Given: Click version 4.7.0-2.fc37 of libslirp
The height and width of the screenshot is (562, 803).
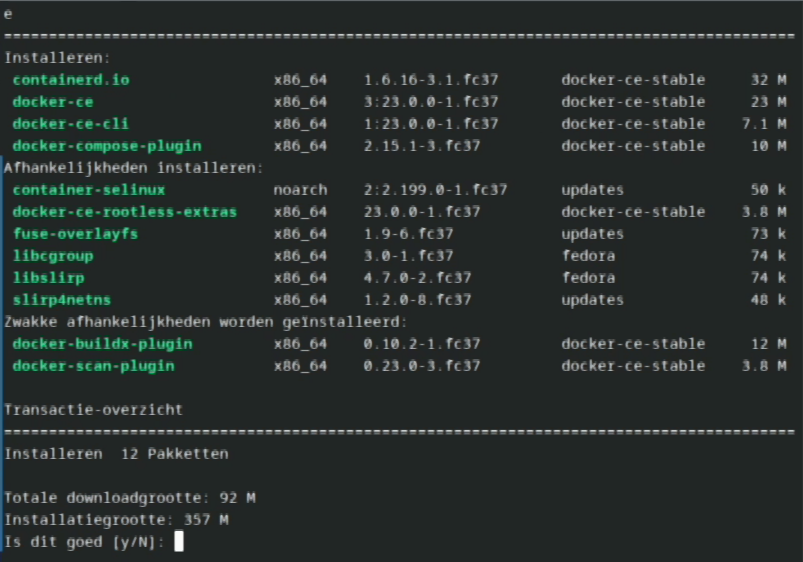Looking at the screenshot, I should 417,278.
